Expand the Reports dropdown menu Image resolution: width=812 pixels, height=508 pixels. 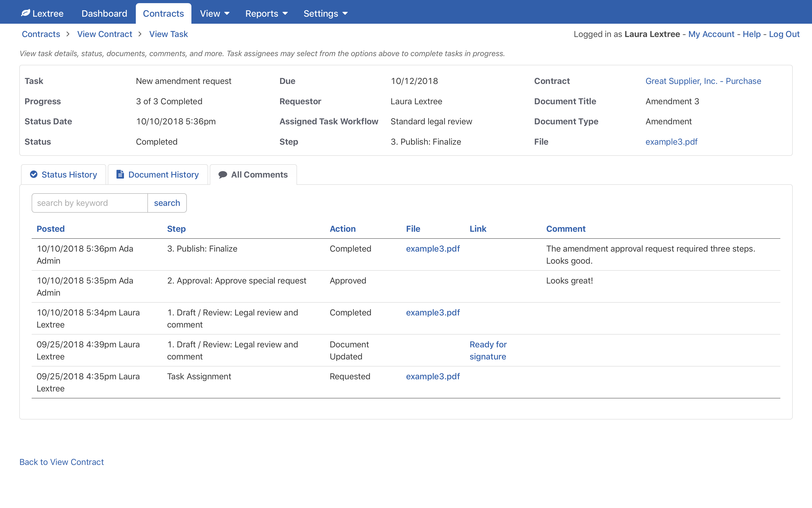(266, 14)
